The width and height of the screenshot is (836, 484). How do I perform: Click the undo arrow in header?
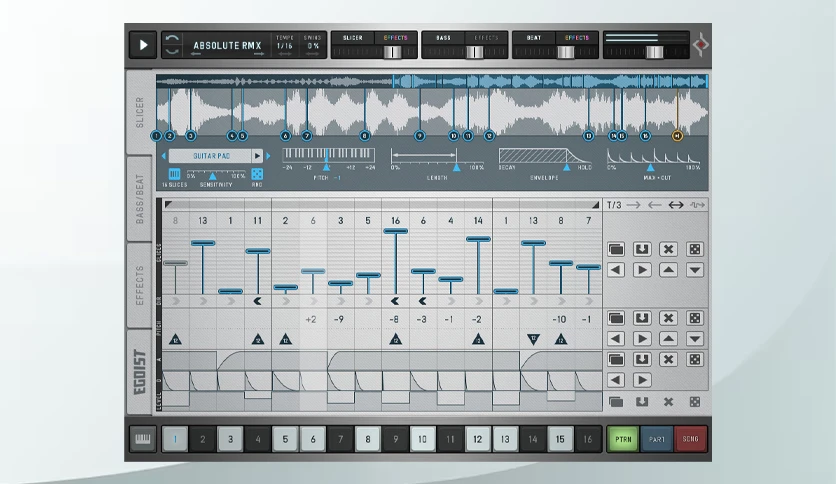coord(172,38)
